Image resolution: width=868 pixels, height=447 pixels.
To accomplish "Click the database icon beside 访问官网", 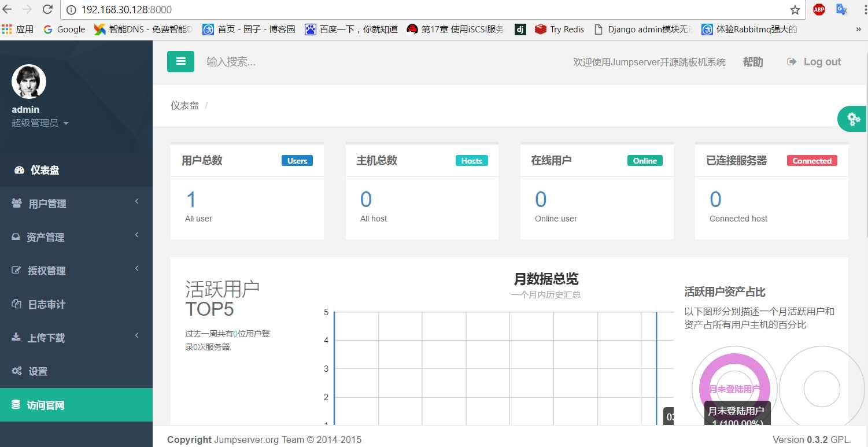I will (16, 405).
